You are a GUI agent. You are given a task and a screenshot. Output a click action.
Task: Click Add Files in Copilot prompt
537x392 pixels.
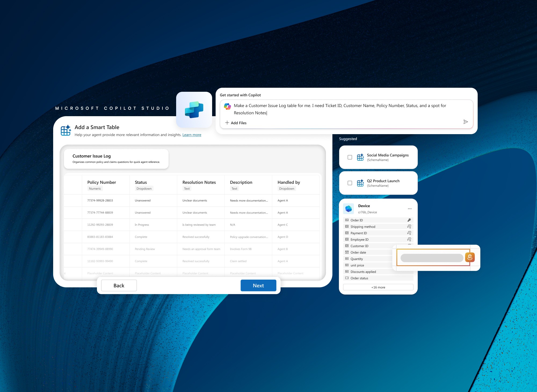tap(236, 123)
